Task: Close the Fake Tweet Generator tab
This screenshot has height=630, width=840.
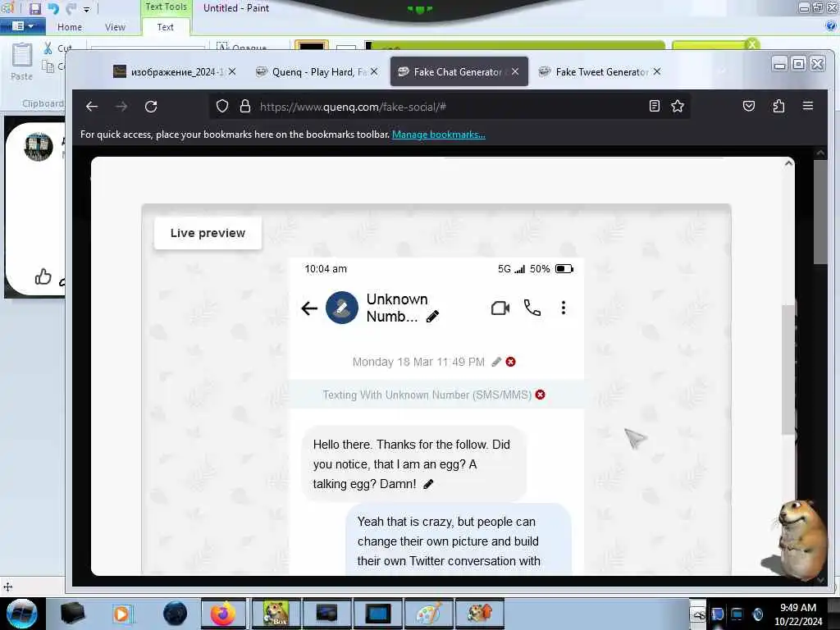Action: point(657,71)
